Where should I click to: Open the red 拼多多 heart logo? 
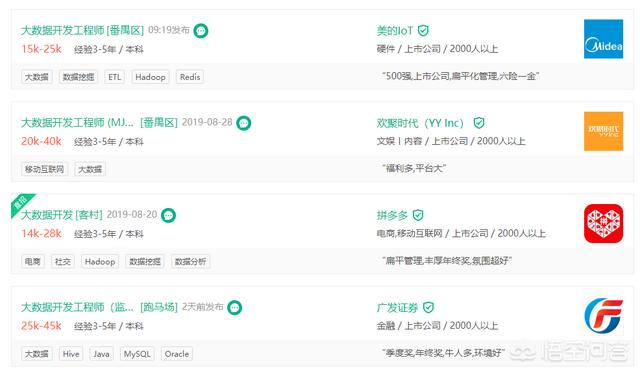pyautogui.click(x=603, y=223)
